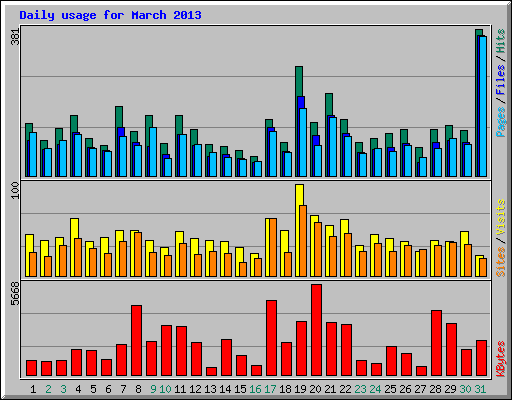Screen dimensions: 512x400
Task: Click the orange sites bar for day 17
Action: pos(273,247)
